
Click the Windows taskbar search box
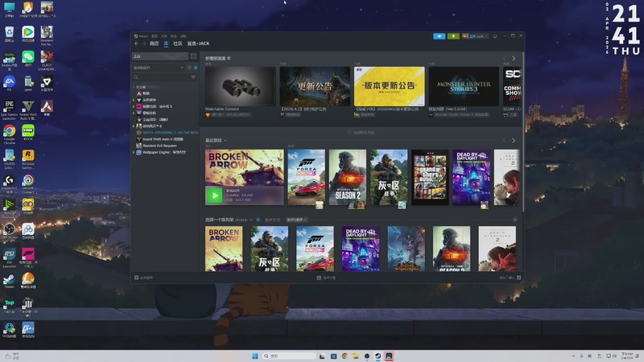(289, 356)
